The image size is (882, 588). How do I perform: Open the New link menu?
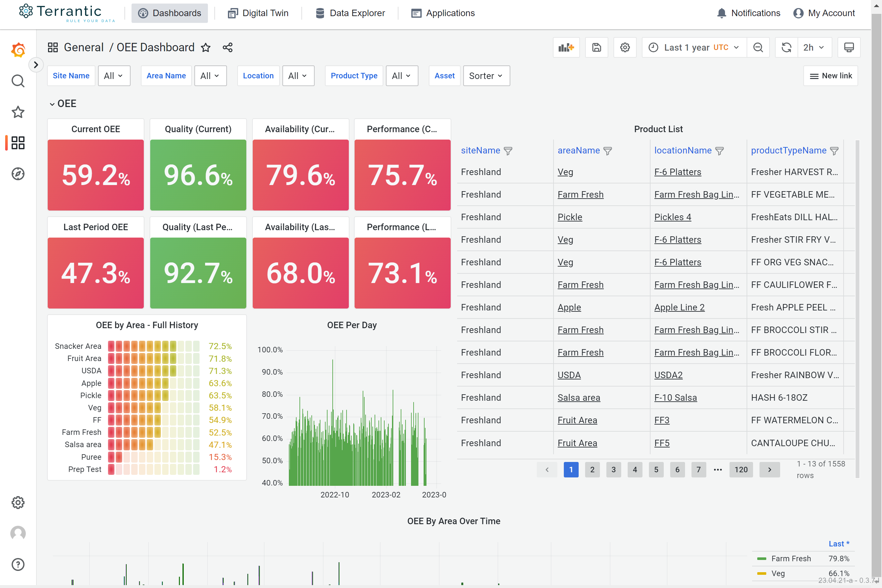831,76
